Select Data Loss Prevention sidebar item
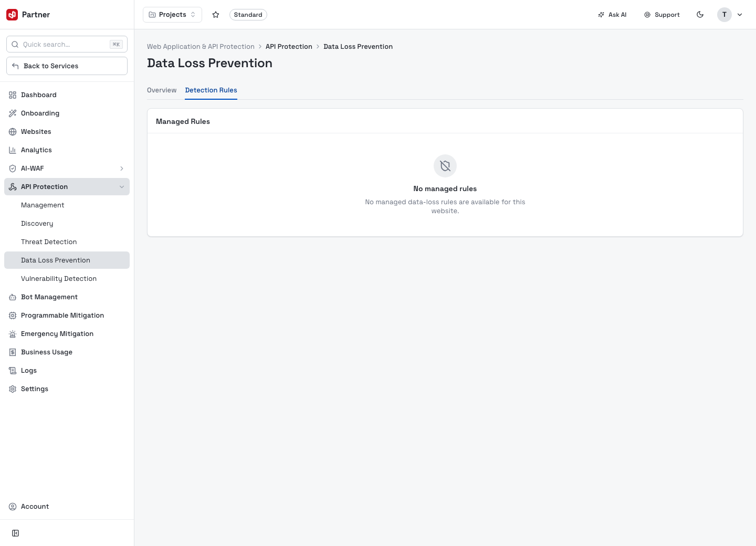The image size is (756, 546). (67, 260)
